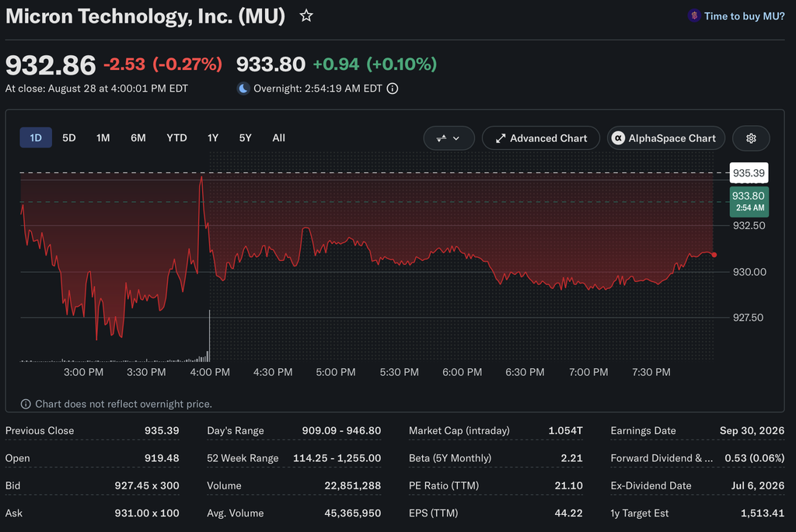Click the Previous Close label
The width and height of the screenshot is (796, 532).
[x=40, y=430]
